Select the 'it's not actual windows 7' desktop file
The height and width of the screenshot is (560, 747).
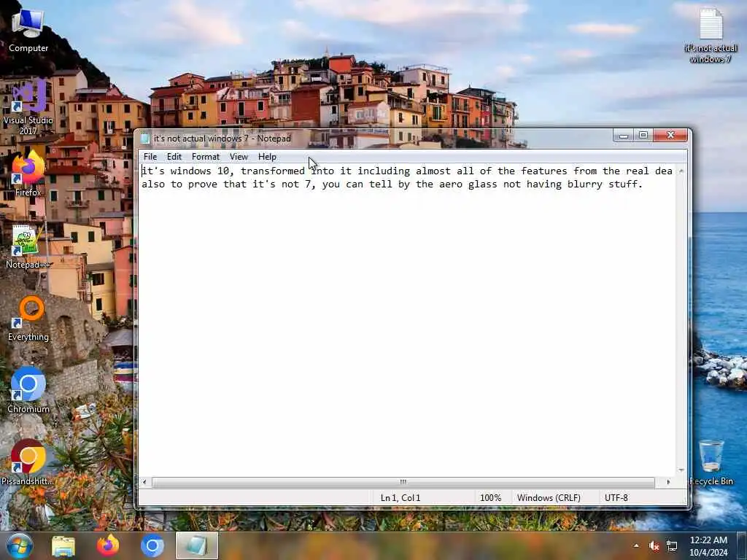[x=711, y=36]
